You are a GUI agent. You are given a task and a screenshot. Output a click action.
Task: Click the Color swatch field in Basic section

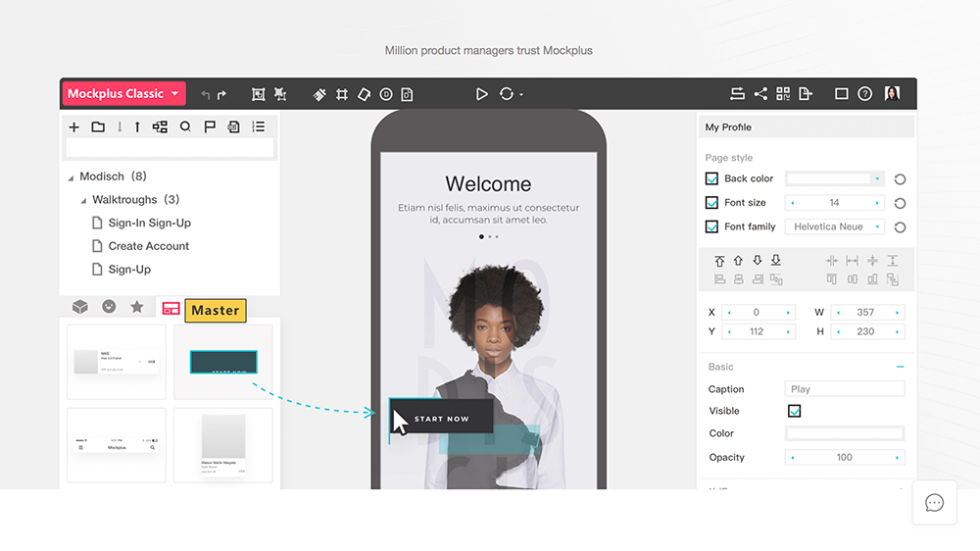[845, 433]
